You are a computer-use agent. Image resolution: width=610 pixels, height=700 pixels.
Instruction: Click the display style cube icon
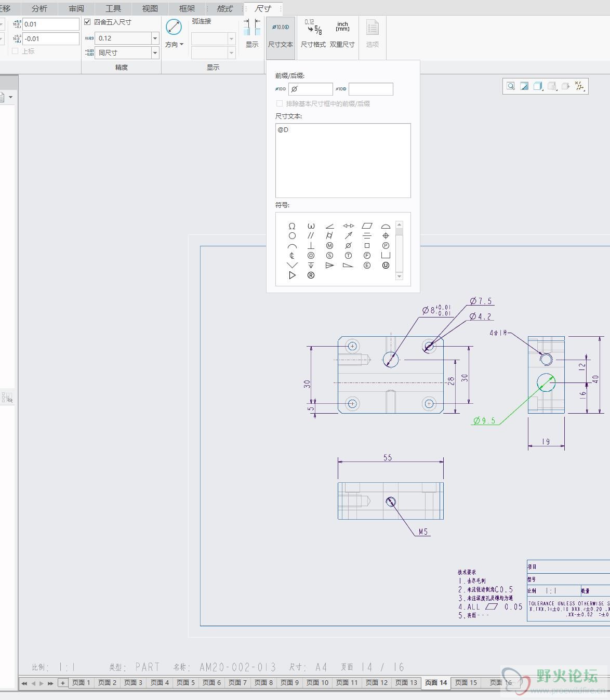pyautogui.click(x=538, y=86)
